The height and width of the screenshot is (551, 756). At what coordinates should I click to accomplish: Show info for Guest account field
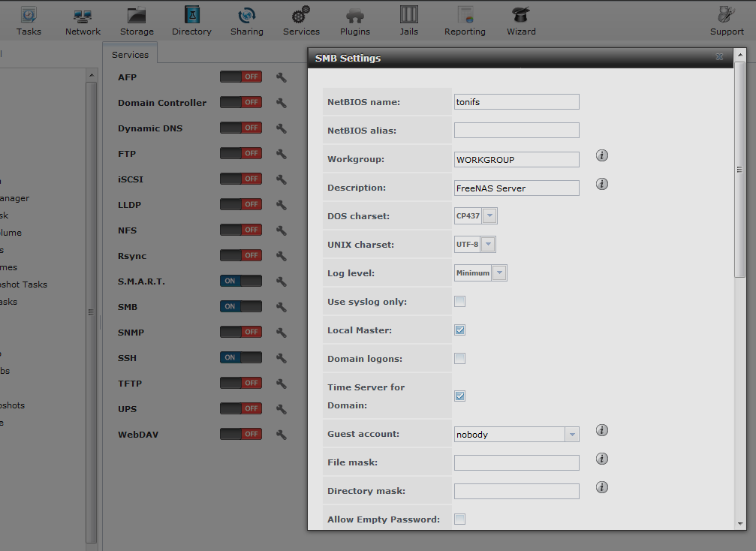pyautogui.click(x=602, y=430)
